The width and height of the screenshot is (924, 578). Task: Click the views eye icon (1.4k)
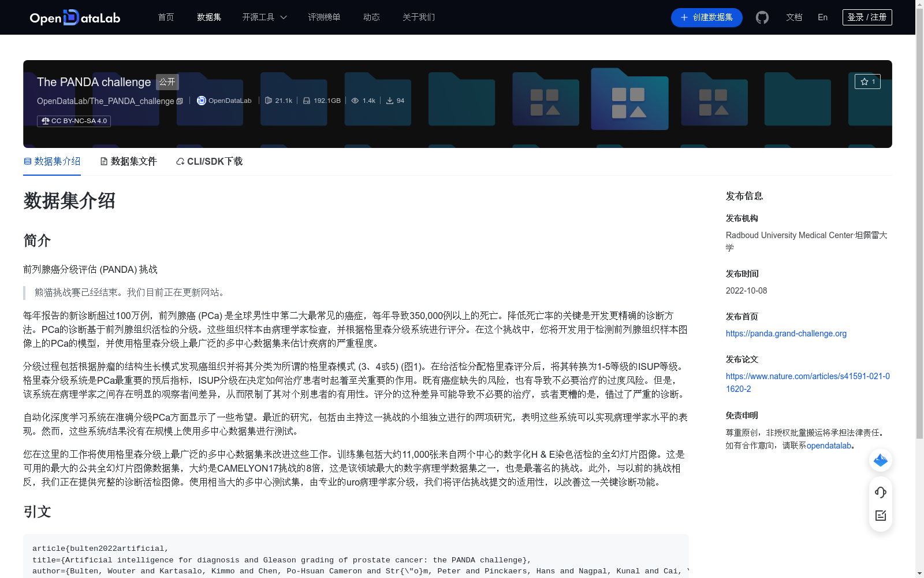click(x=355, y=101)
